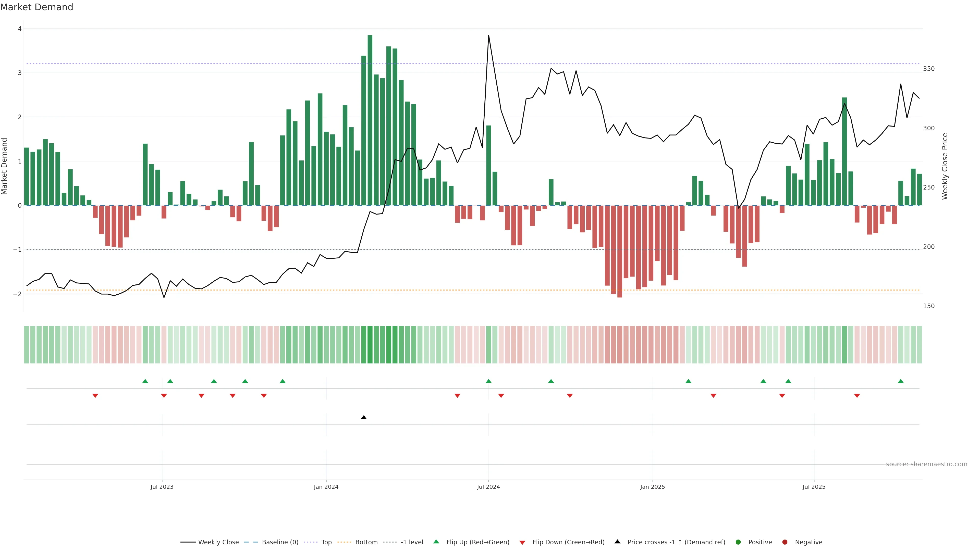Click the Jan 2024 x-axis label
This screenshot has height=551, width=980.
pos(326,487)
